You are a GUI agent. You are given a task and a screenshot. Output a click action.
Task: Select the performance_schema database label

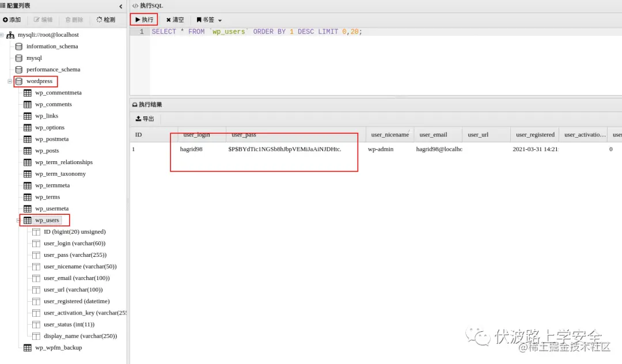[53, 69]
